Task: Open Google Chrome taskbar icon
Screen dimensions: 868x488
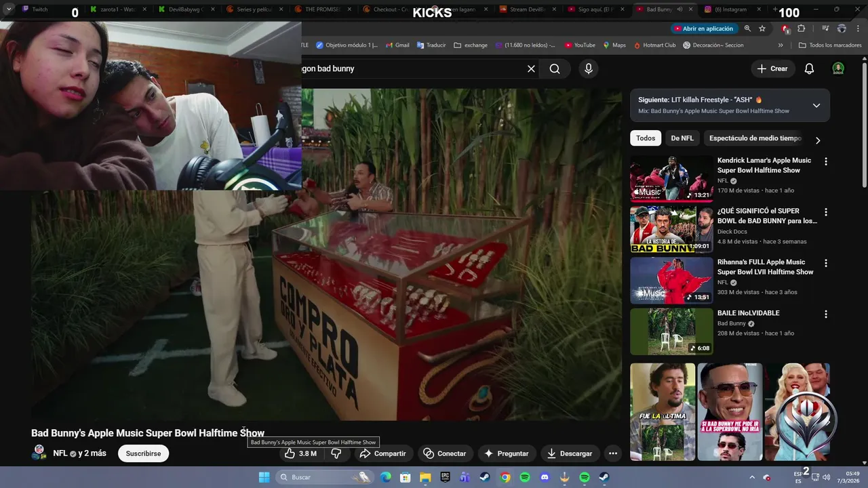Action: [x=505, y=477]
